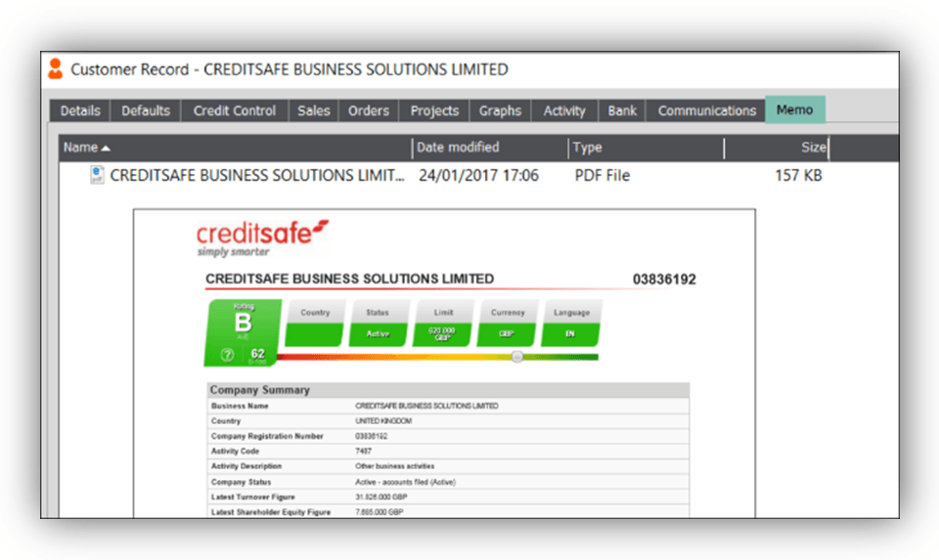Switch to the Defaults tab

click(x=146, y=110)
